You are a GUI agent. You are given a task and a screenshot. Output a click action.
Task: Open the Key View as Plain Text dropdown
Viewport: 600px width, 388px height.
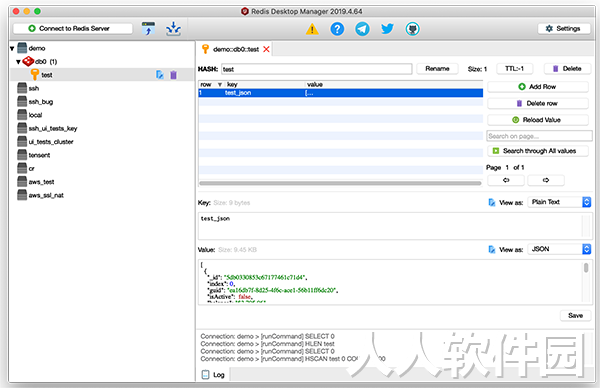pyautogui.click(x=559, y=202)
